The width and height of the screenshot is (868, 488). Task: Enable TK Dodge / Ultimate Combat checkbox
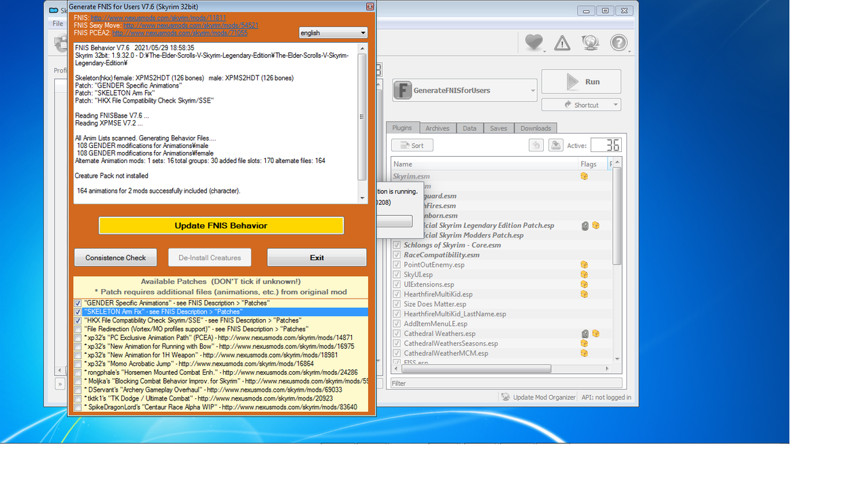(78, 399)
